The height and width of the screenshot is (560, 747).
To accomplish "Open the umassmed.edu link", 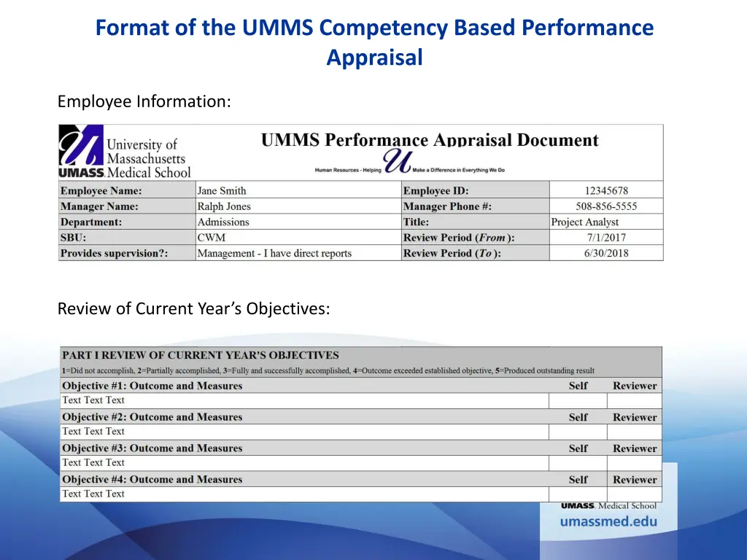I will point(608,521).
